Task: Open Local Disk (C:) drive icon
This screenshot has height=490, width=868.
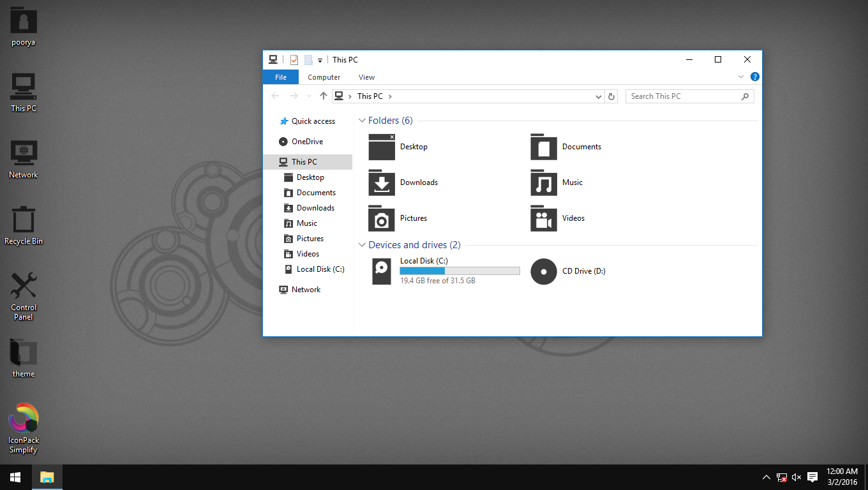Action: (381, 271)
